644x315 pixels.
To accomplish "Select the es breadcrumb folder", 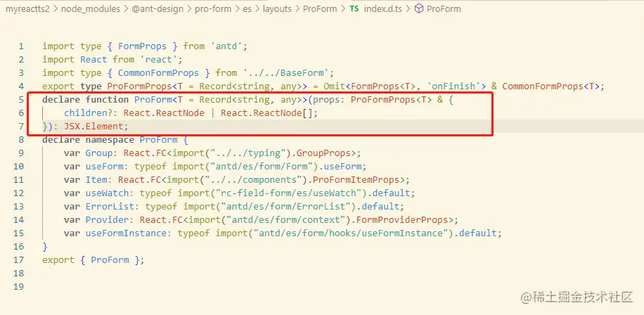I will 247,8.
